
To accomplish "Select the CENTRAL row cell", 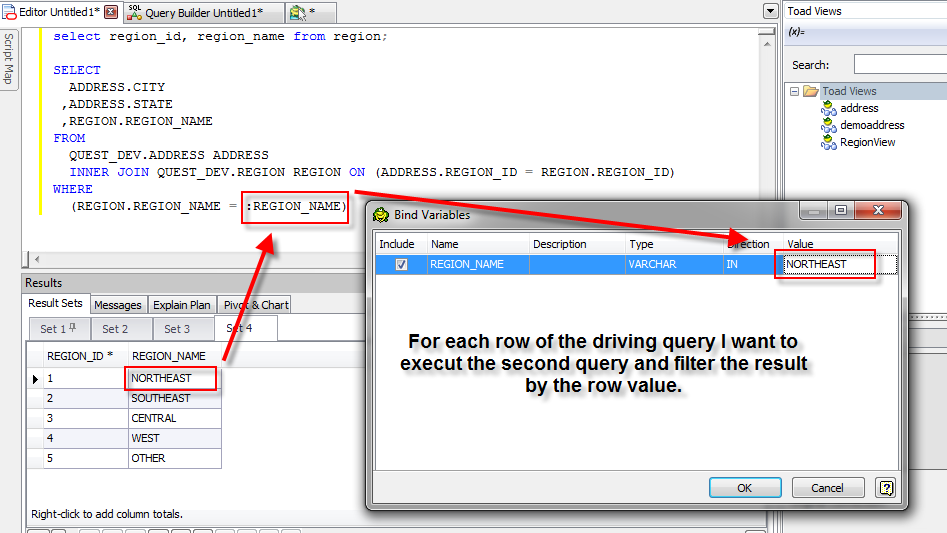I will (x=175, y=418).
